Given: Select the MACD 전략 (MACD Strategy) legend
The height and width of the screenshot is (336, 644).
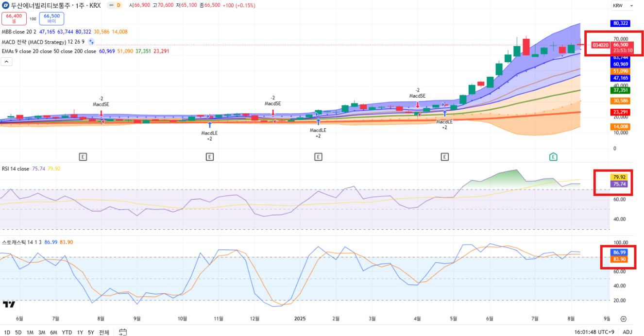Looking at the screenshot, I should tap(43, 42).
